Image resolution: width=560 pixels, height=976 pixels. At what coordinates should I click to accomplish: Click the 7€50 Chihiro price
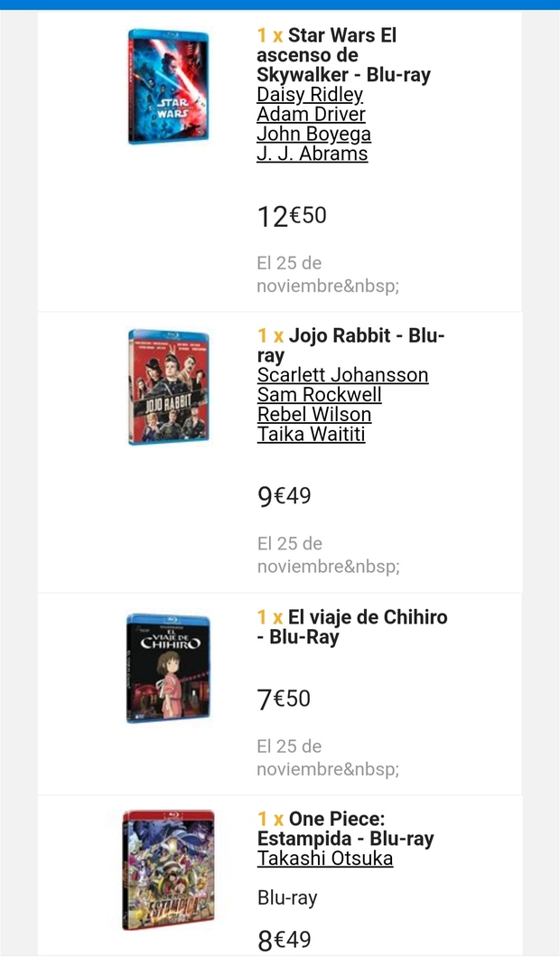pyautogui.click(x=284, y=699)
